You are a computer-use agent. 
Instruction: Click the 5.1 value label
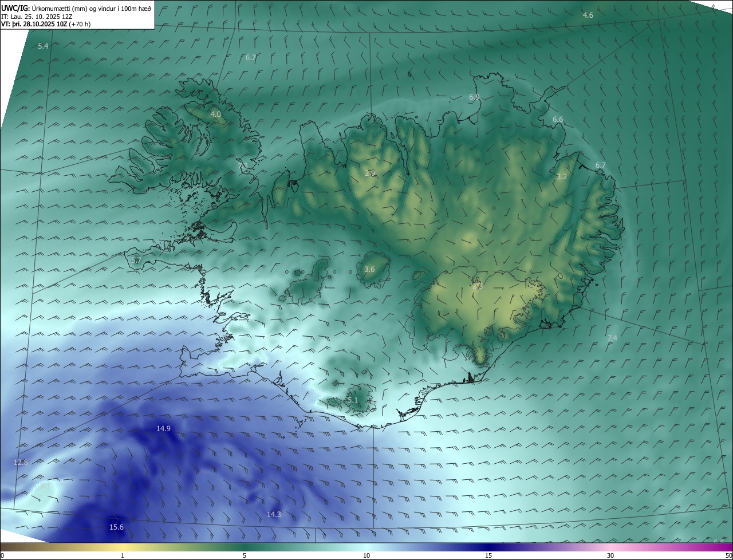tap(353, 400)
